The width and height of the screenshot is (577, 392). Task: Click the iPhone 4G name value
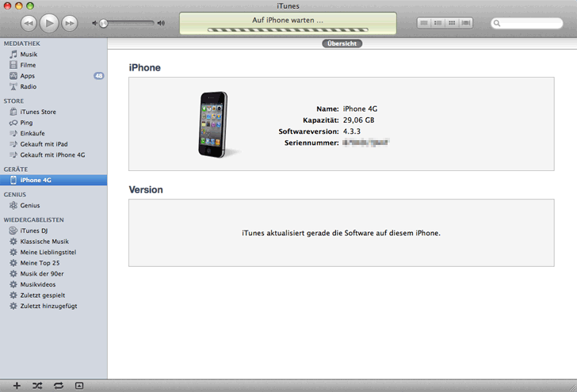(x=360, y=108)
